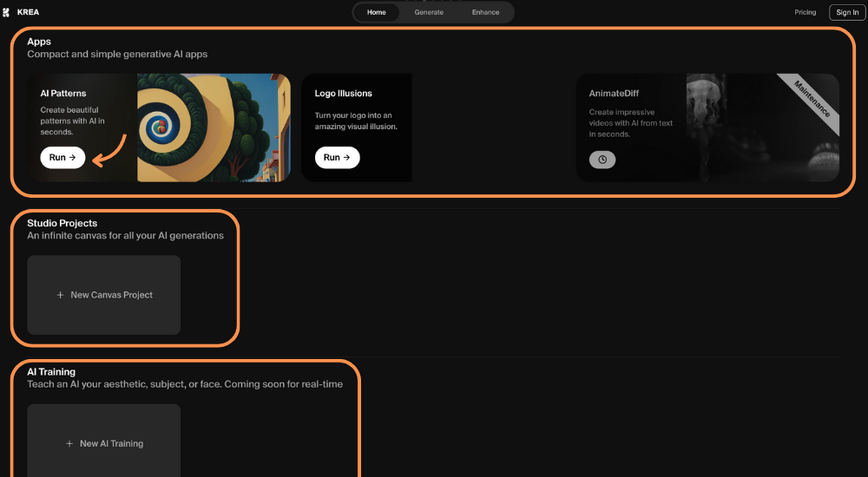The height and width of the screenshot is (477, 868).
Task: Click the AnimateDiff jellyfish preview image
Action: 763,127
